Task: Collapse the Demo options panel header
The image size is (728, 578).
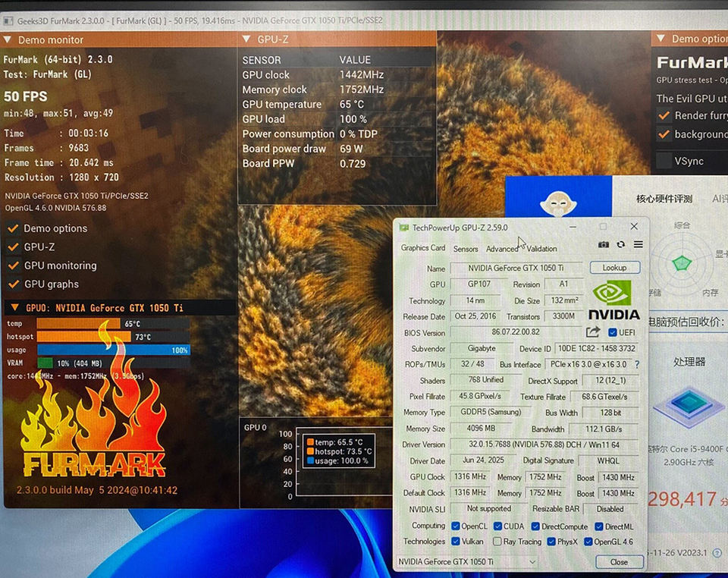Action: (x=661, y=39)
